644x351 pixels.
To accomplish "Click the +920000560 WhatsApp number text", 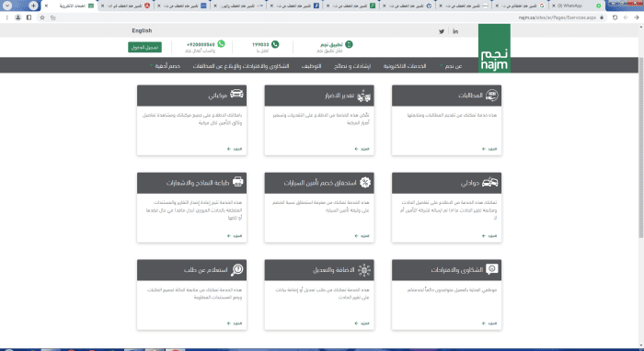I will click(201, 44).
